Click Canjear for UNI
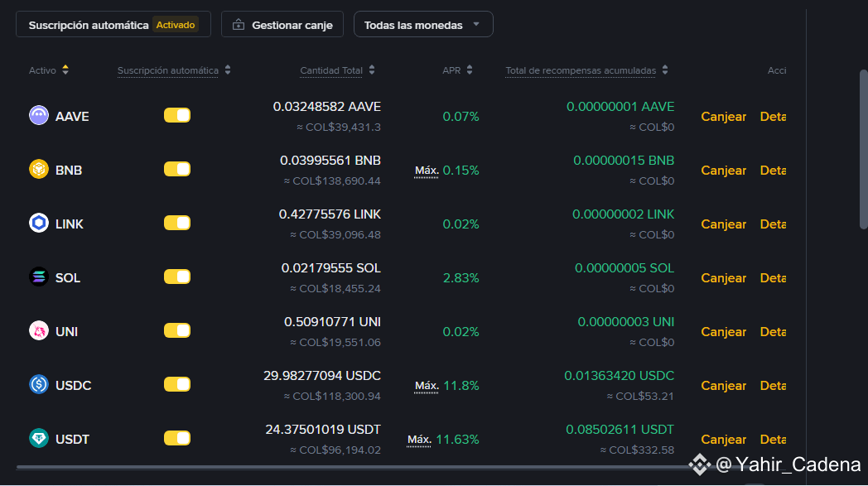Screen dimensions: 868x486 (x=724, y=331)
